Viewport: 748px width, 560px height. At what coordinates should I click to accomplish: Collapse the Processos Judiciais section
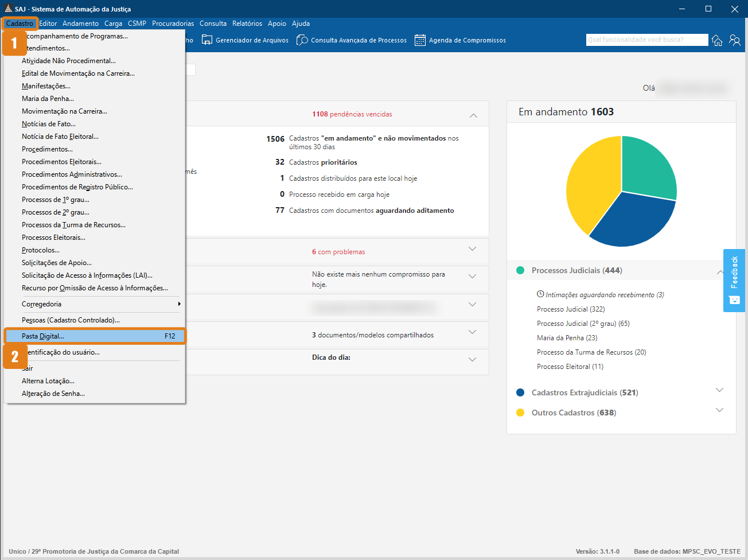(720, 272)
